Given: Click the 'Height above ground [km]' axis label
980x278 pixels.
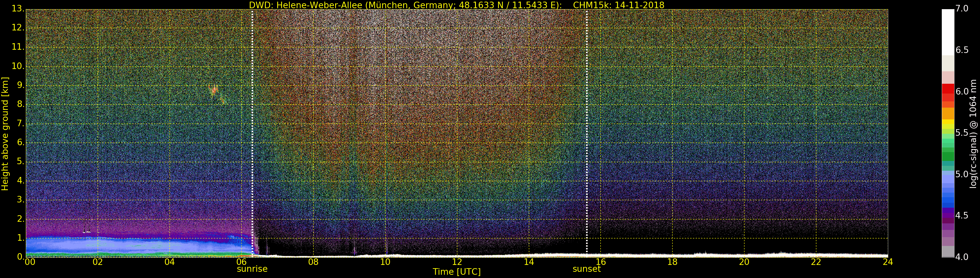Looking at the screenshot, I should (5, 134).
